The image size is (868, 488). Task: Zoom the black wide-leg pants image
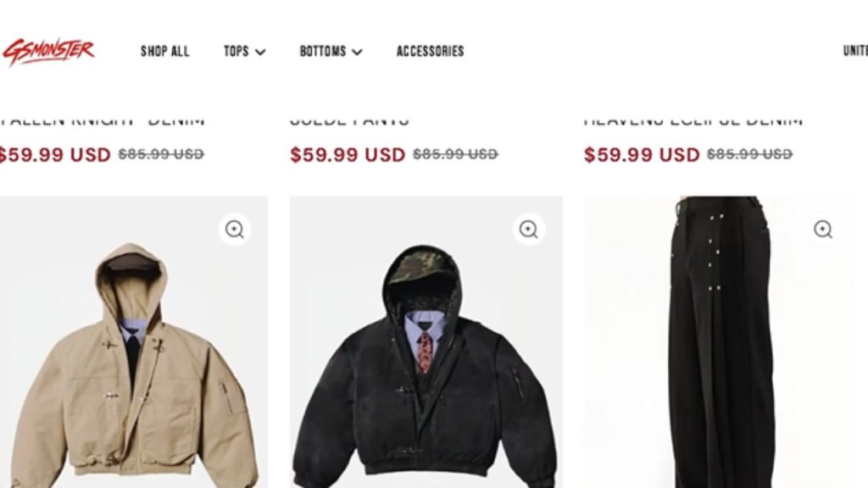pyautogui.click(x=823, y=229)
